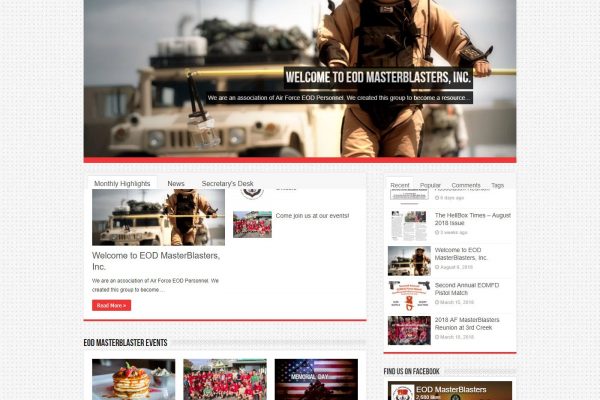Viewport: 600px width, 400px height.
Task: Open Welcome to EOD MasterBlasters headline in highlights
Action: click(156, 261)
